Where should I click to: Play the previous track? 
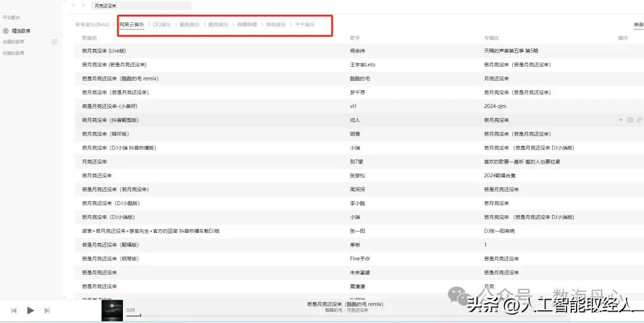(x=14, y=310)
